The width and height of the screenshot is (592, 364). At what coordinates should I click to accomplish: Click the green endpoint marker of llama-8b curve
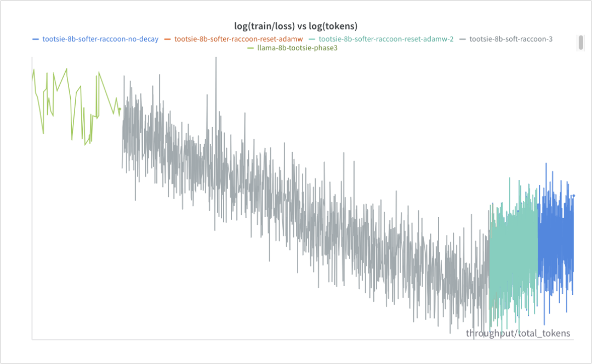(119, 109)
